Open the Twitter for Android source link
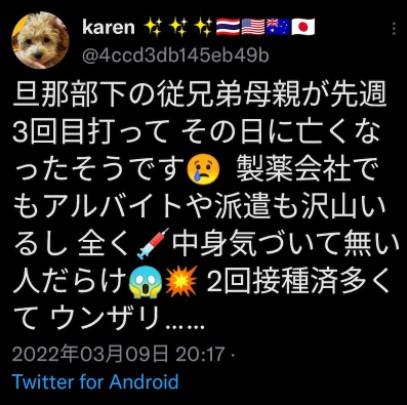Viewport: 407px width, 405px height. click(95, 382)
